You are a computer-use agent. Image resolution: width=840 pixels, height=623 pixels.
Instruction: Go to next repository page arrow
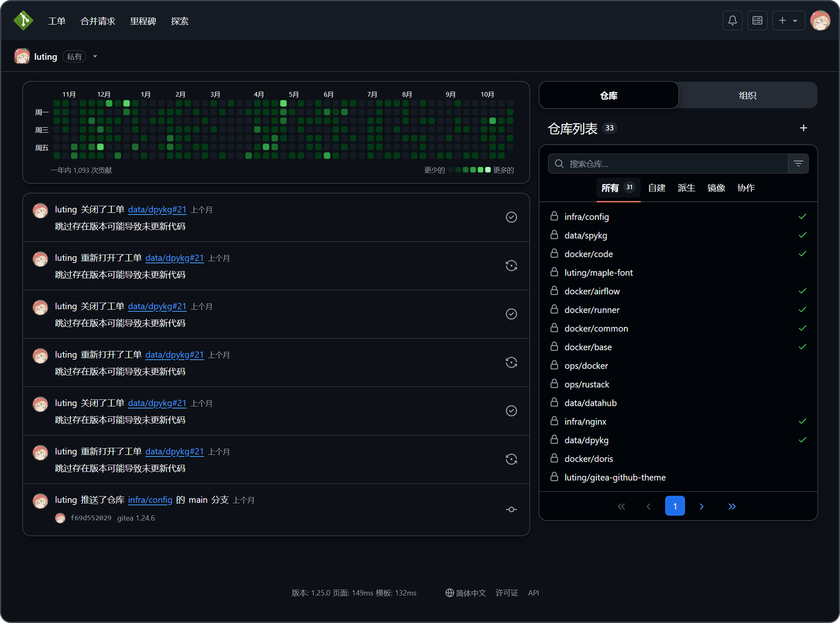click(x=701, y=506)
